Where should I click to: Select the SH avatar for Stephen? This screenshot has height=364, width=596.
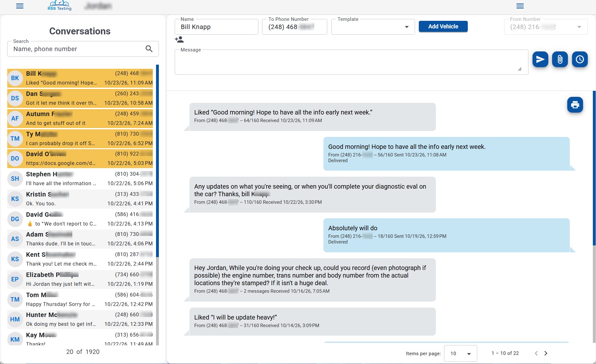click(15, 179)
